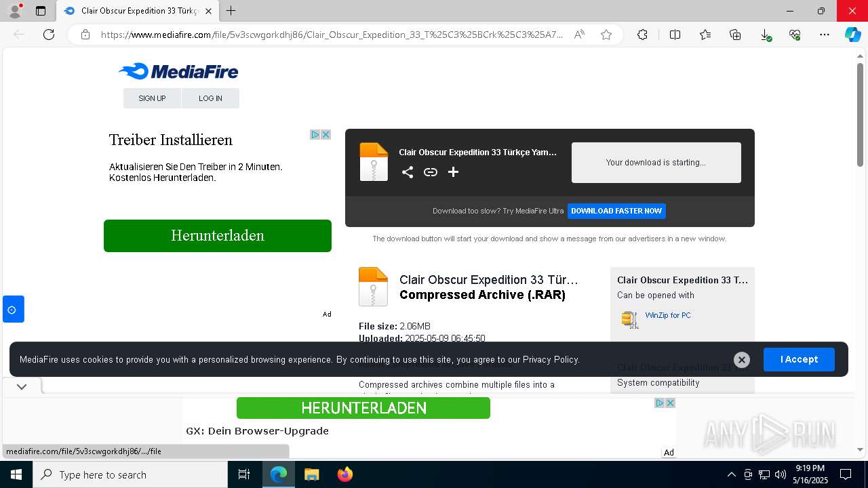Open the browser profile icon
This screenshot has width=868, height=488.
[14, 11]
